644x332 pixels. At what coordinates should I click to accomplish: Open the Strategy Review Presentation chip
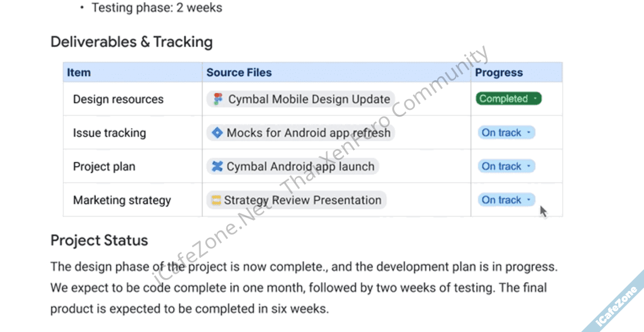coord(303,200)
